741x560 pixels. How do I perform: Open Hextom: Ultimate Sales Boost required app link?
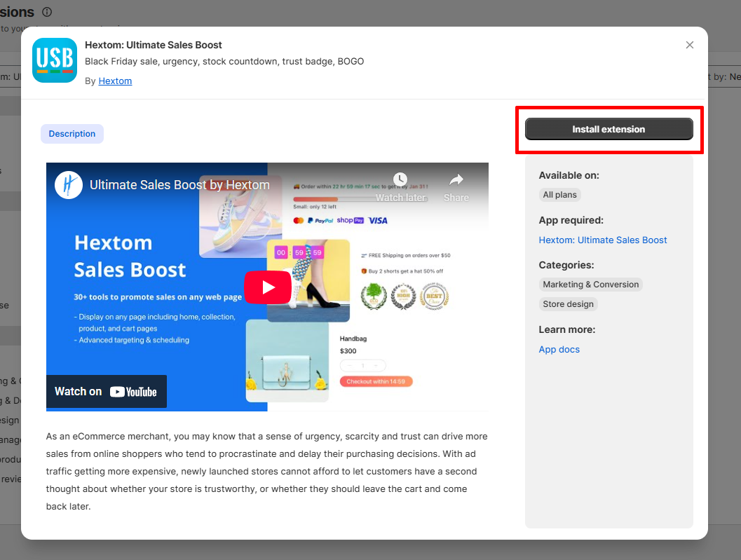pyautogui.click(x=603, y=240)
